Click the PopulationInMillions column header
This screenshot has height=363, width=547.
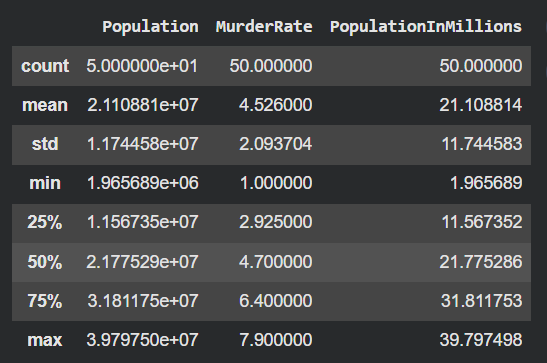[x=426, y=27]
